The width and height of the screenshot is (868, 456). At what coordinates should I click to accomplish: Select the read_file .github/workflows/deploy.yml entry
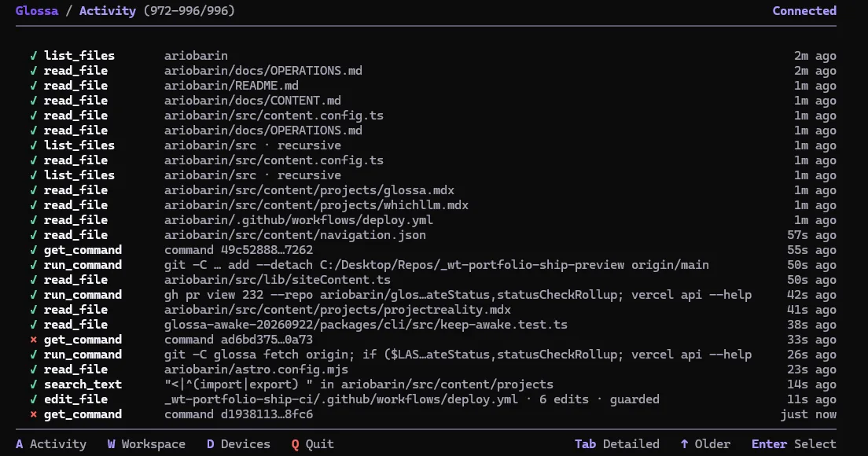tap(433, 220)
